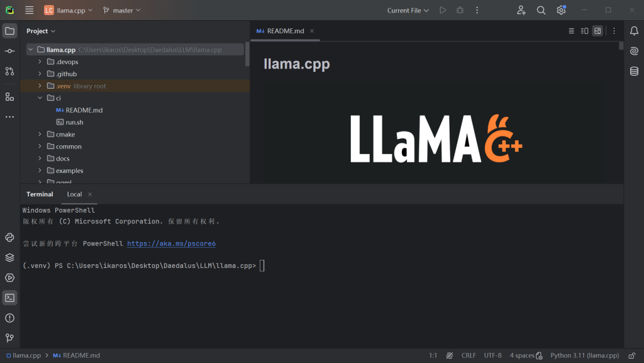
Task: Open the Python Packages tool window
Action: [x=10, y=257]
